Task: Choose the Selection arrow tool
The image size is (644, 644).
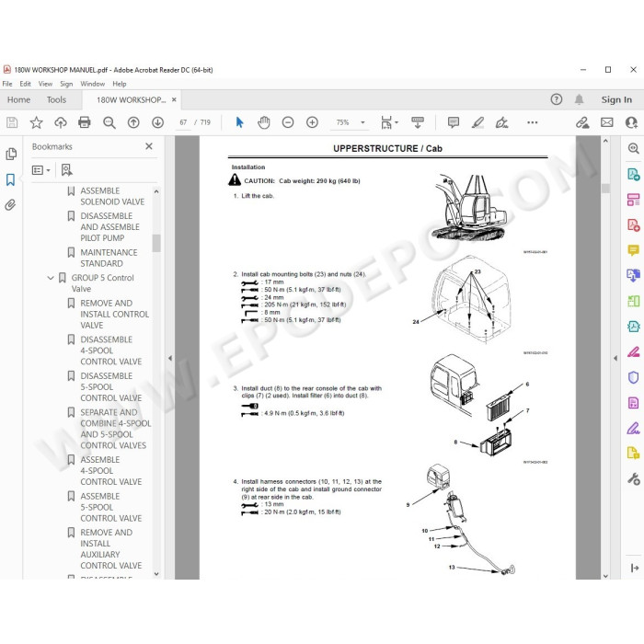Action: [239, 122]
